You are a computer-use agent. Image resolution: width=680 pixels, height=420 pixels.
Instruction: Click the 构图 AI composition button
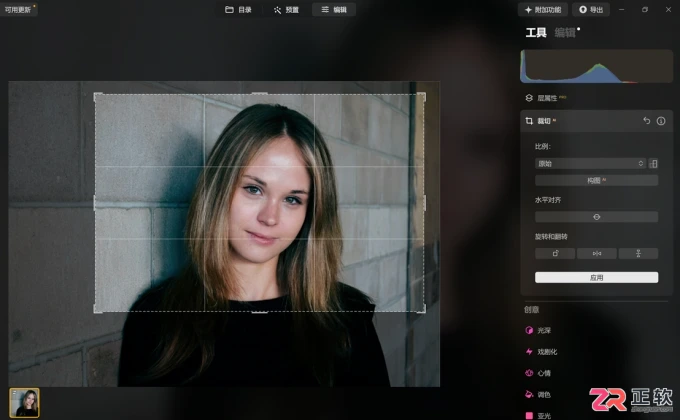596,180
